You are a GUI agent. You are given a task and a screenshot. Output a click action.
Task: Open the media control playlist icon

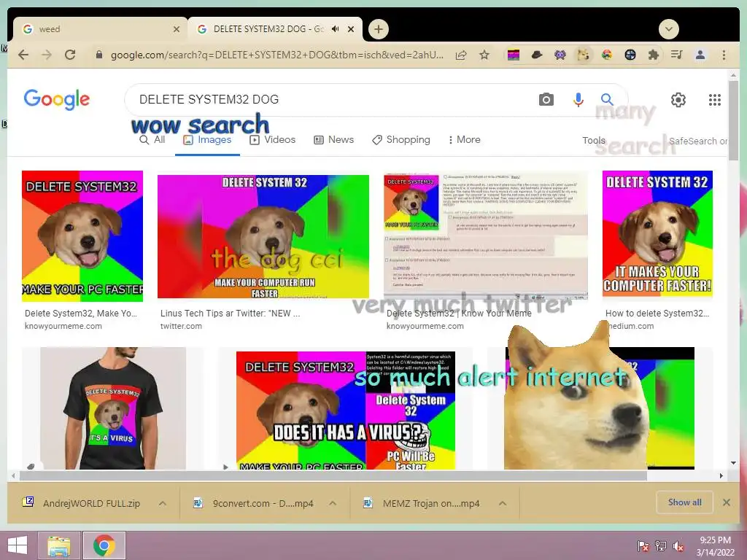coord(676,55)
